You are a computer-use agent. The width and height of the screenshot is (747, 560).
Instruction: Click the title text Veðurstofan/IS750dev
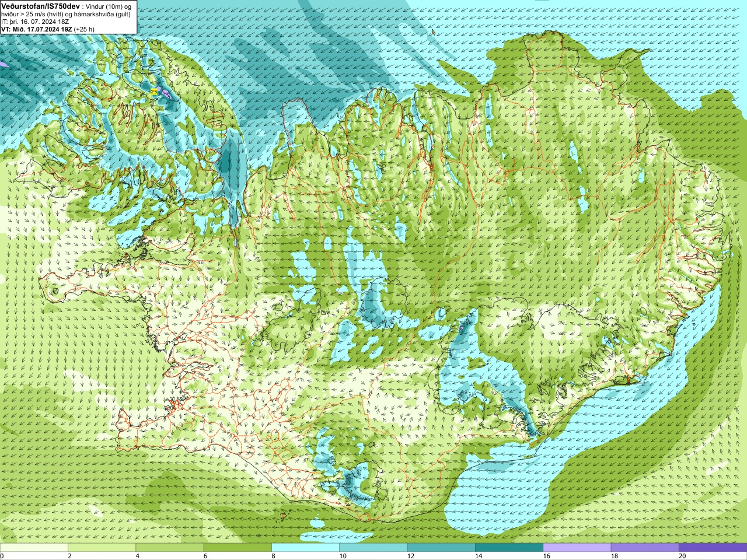pos(40,6)
